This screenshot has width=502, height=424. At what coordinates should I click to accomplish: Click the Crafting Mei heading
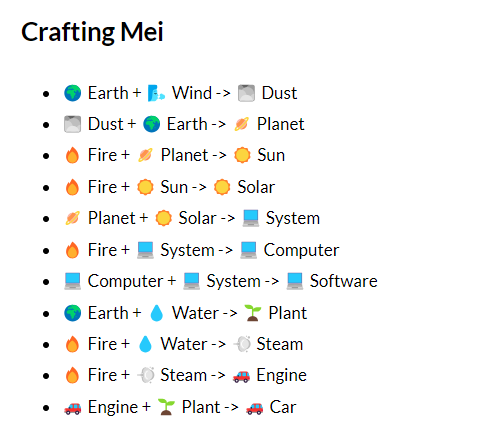coord(92,32)
